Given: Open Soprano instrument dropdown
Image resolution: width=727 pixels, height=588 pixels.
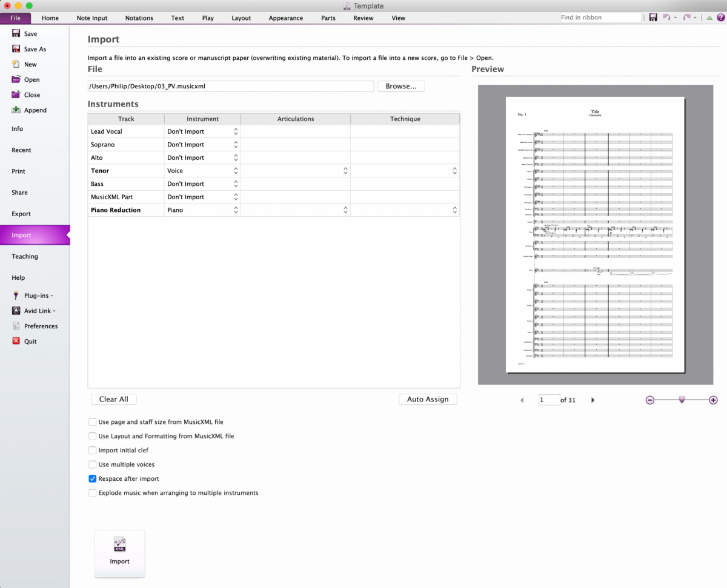Looking at the screenshot, I should coord(236,145).
